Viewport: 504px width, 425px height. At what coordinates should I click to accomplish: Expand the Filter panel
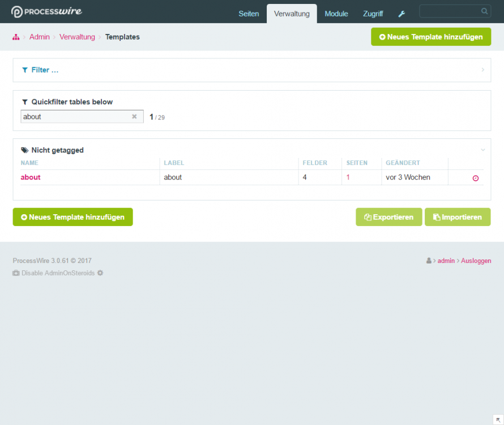coord(45,70)
